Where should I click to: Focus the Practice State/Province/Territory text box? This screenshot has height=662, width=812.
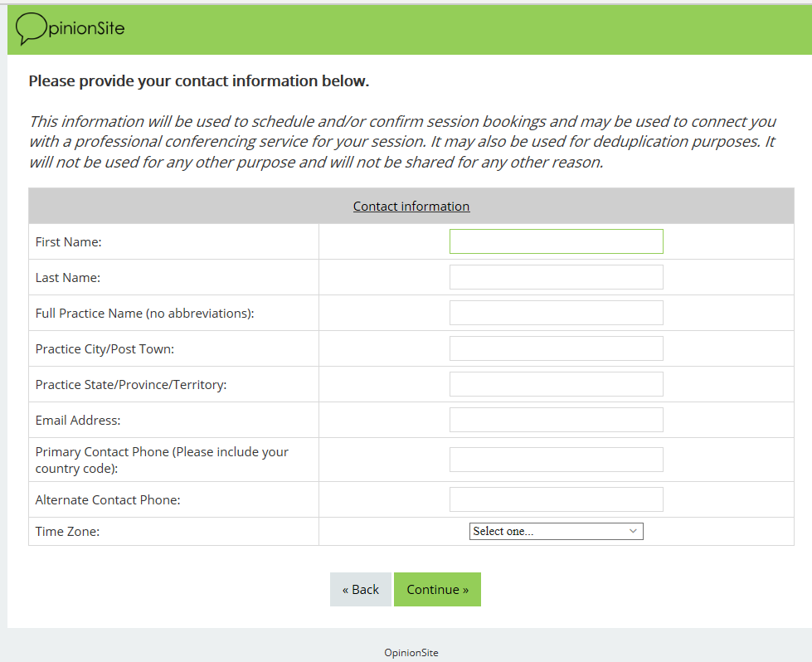(556, 384)
